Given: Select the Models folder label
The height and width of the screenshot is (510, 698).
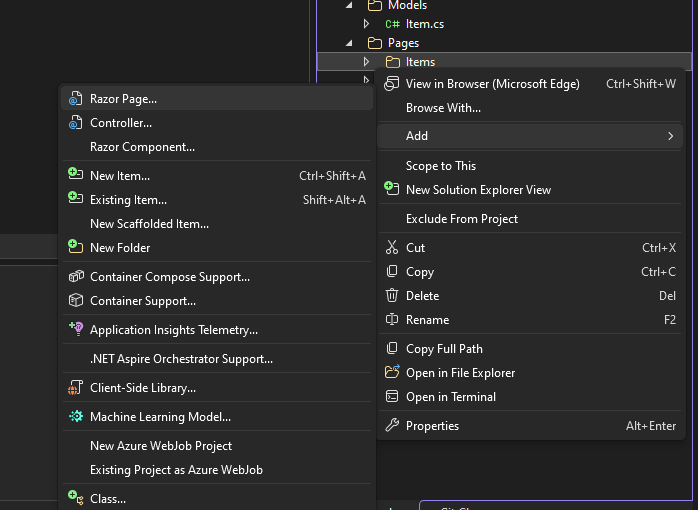Looking at the screenshot, I should pyautogui.click(x=407, y=5).
